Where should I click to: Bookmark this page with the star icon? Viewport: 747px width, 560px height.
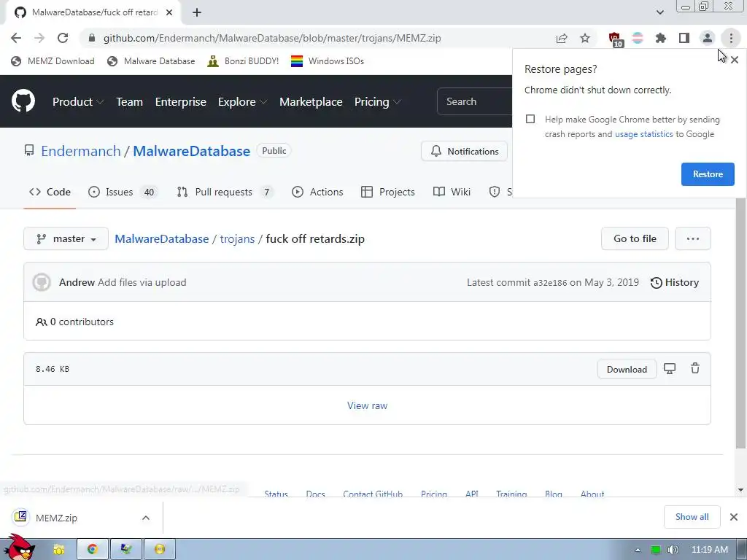pyautogui.click(x=585, y=38)
